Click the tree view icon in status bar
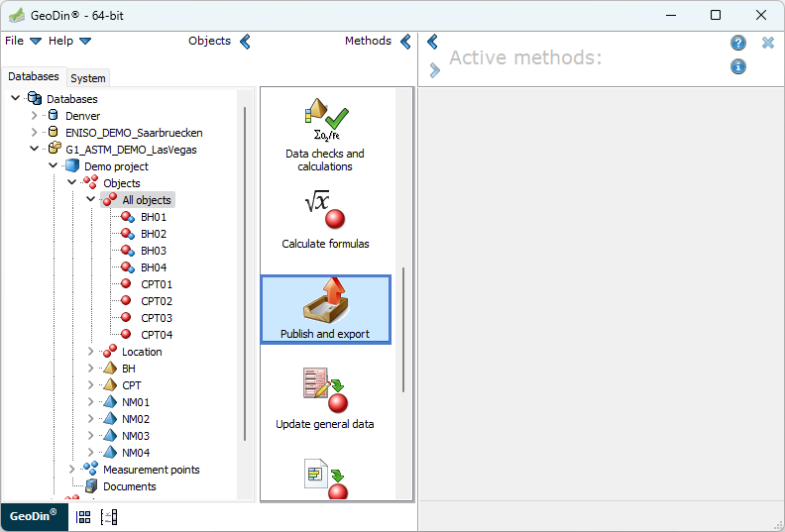Viewport: 785px width, 532px height. 109,517
